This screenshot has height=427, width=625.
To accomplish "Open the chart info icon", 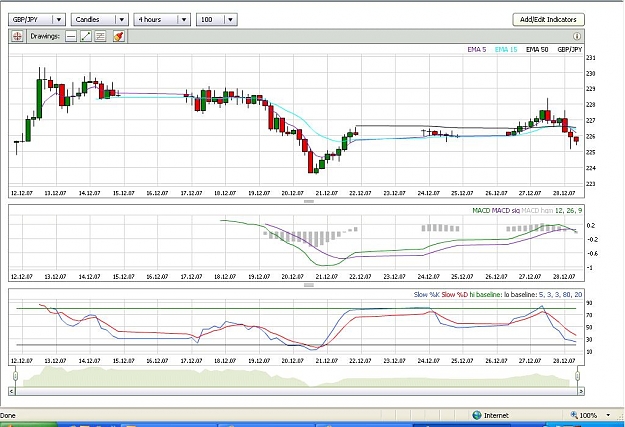I will click(577, 36).
